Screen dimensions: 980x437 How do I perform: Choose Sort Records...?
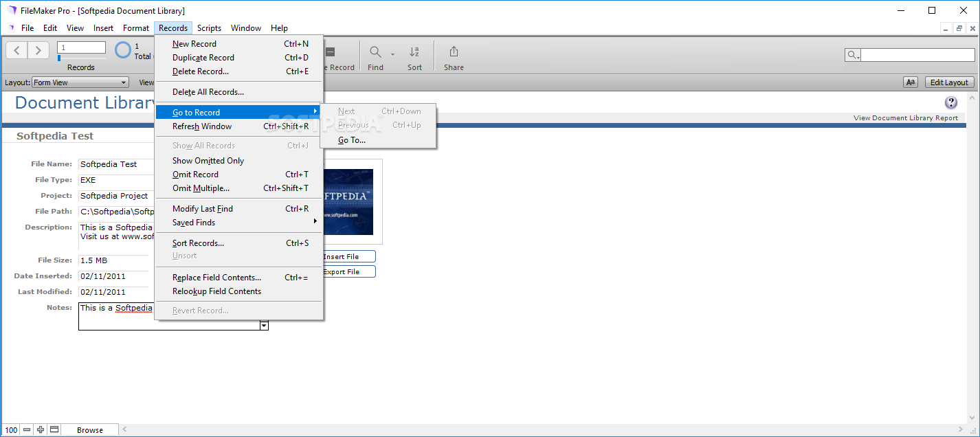239,243
